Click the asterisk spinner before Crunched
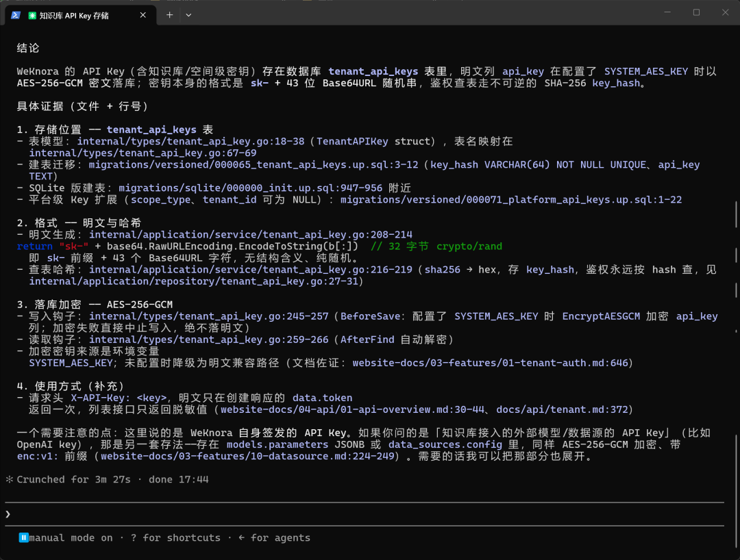 pyautogui.click(x=9, y=479)
